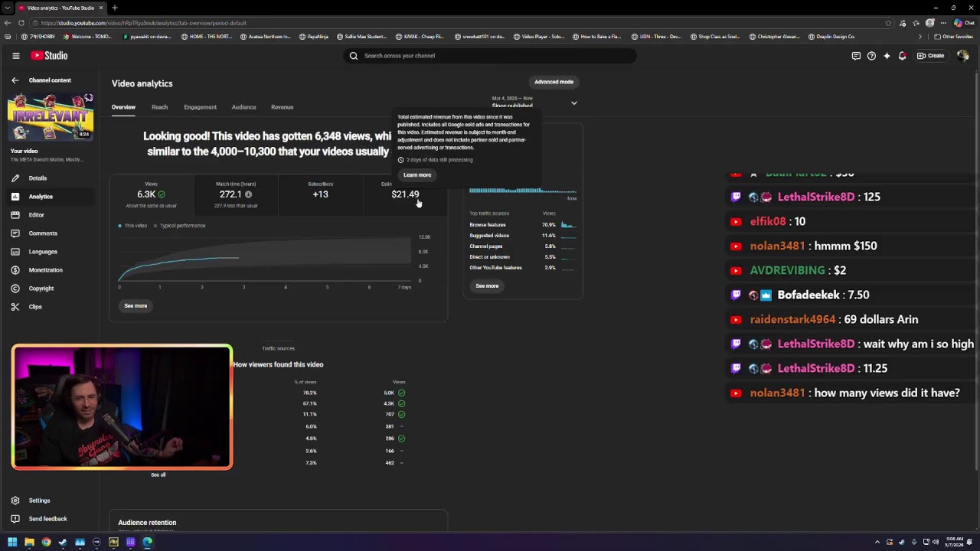This screenshot has height=551, width=980.
Task: Click Channel pages traffic source
Action: click(x=486, y=246)
